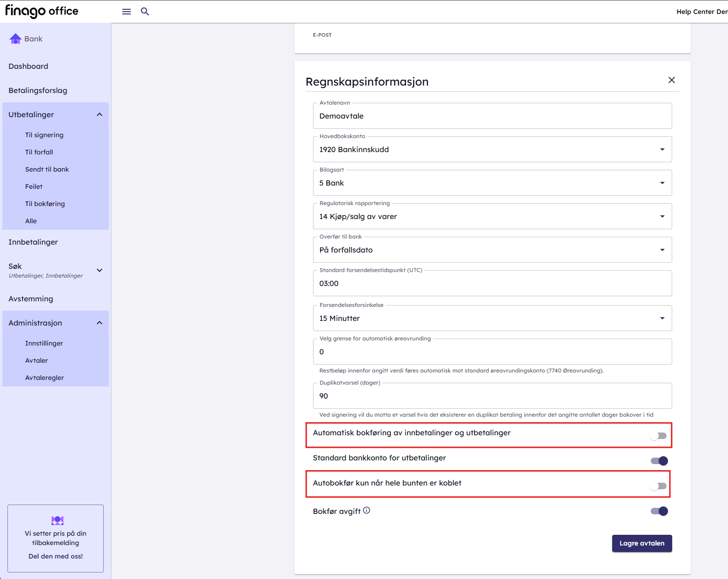Click the Lagre avtalen button
The height and width of the screenshot is (579, 728).
pos(641,543)
